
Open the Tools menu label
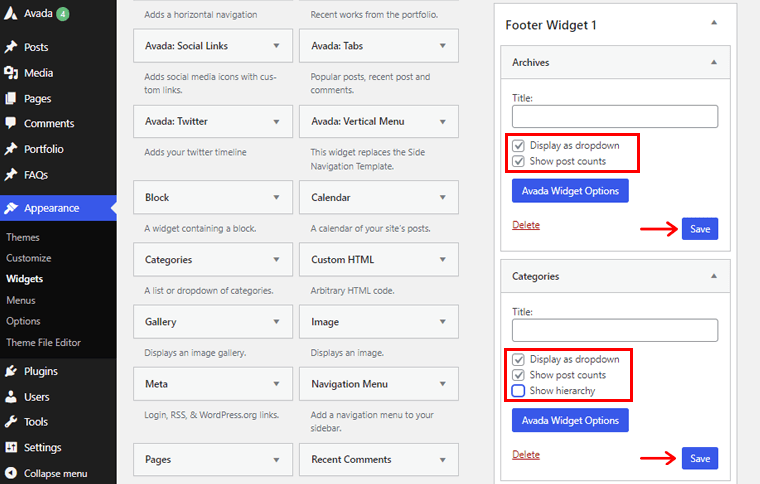tap(36, 422)
